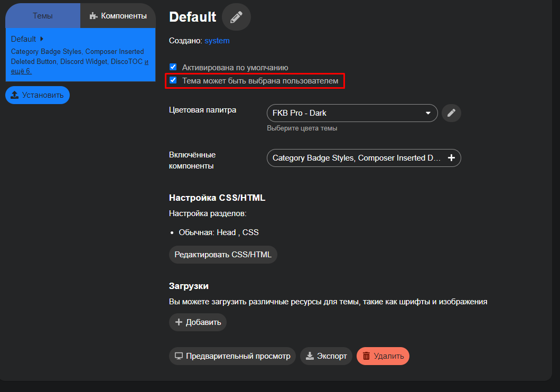Click the monitor icon for Предварительный просмотр

179,356
